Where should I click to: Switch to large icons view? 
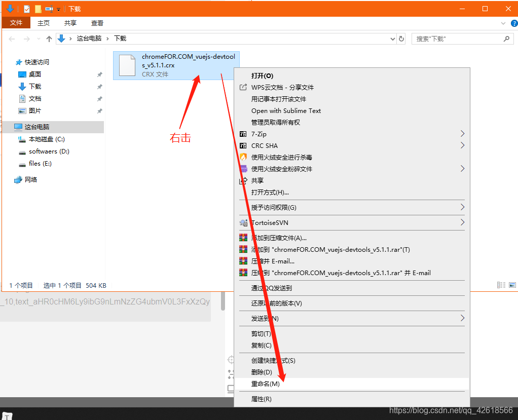pyautogui.click(x=512, y=285)
